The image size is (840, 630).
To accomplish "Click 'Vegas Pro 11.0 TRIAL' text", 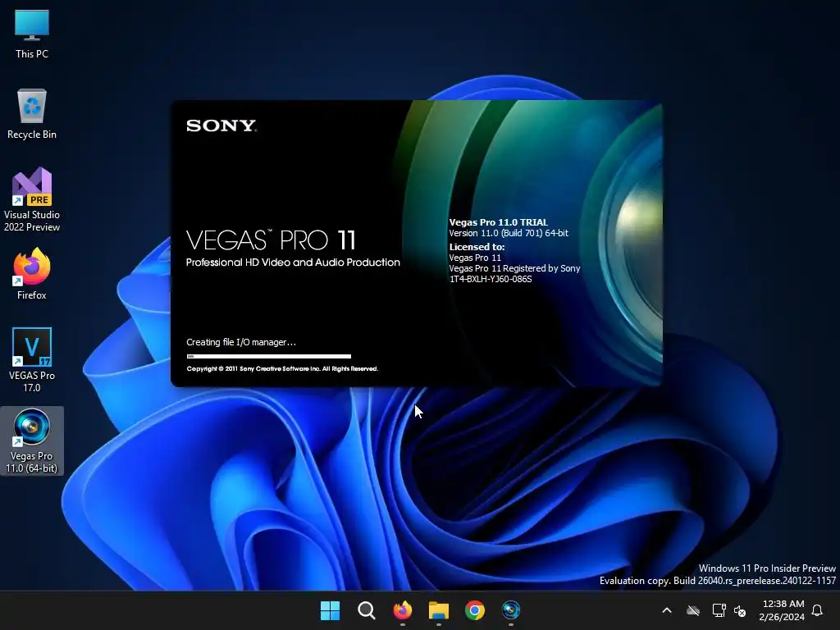I will click(498, 222).
